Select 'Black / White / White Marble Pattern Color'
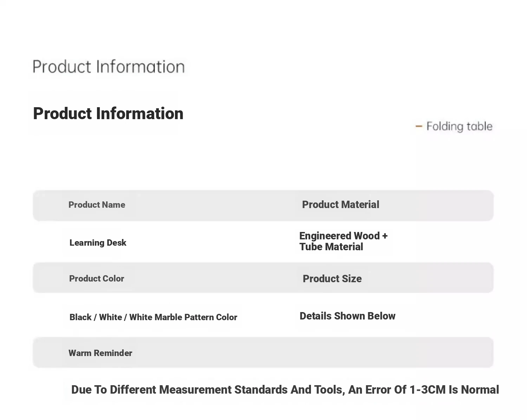 tap(153, 317)
